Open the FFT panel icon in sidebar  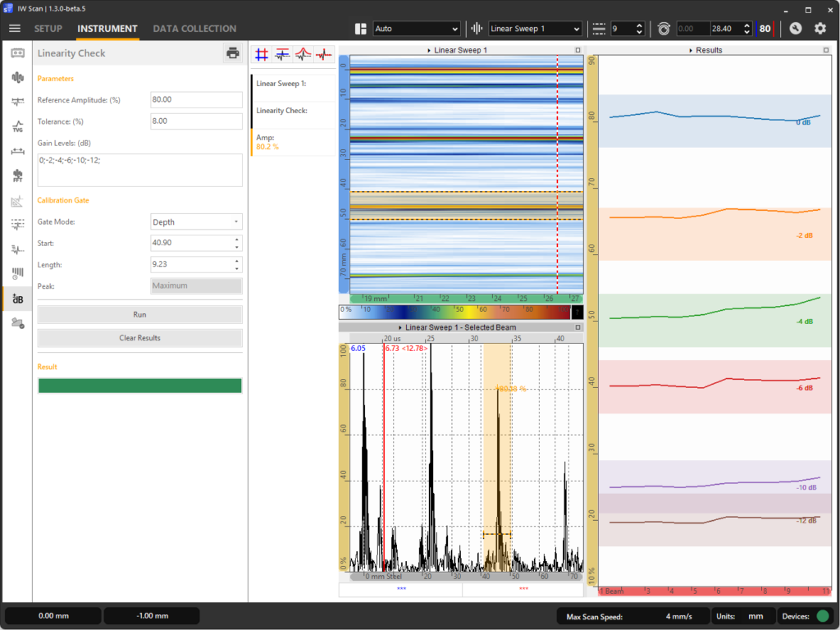[17, 176]
